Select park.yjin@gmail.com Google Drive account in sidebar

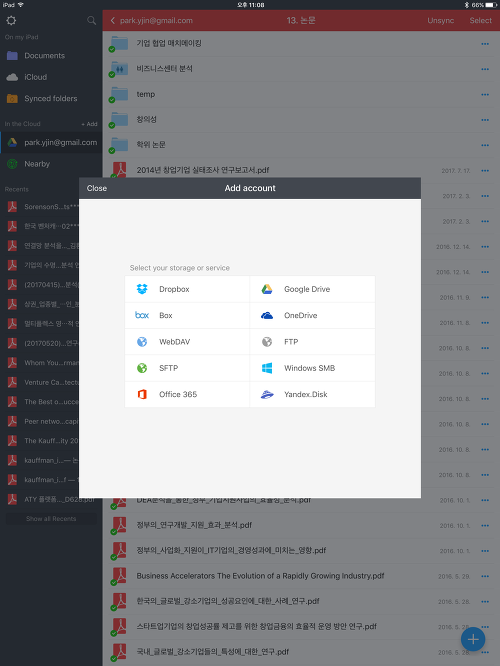click(51, 143)
